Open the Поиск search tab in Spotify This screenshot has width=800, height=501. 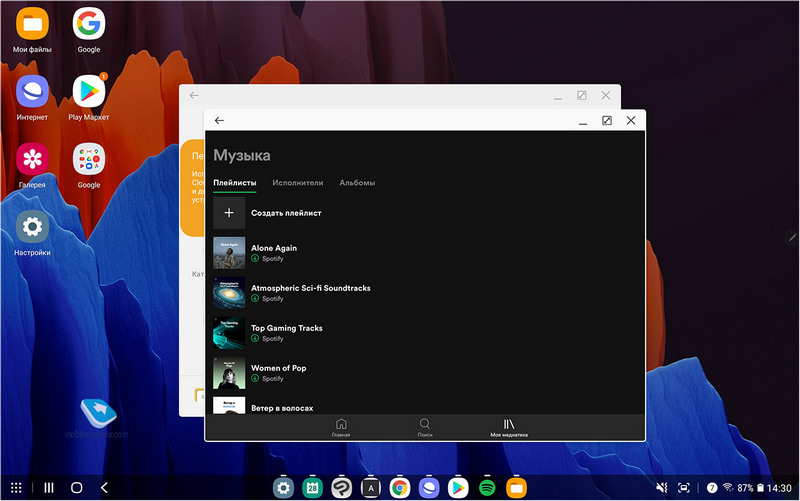coord(424,428)
